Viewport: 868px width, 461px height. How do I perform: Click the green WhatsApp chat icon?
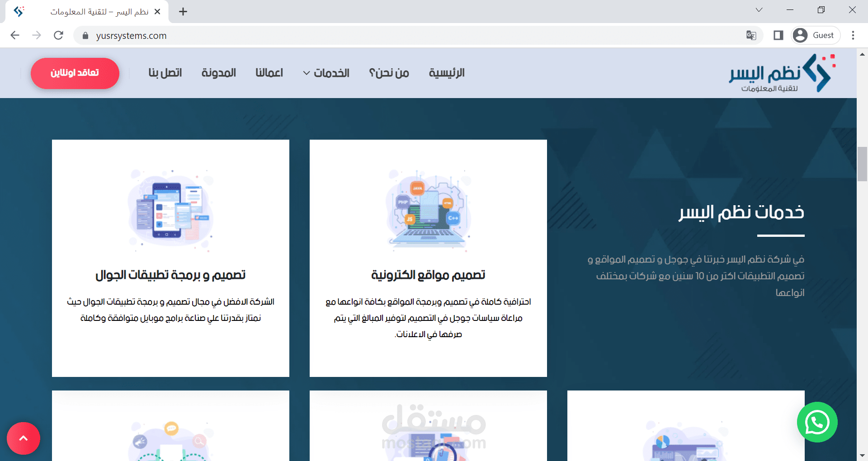817,422
